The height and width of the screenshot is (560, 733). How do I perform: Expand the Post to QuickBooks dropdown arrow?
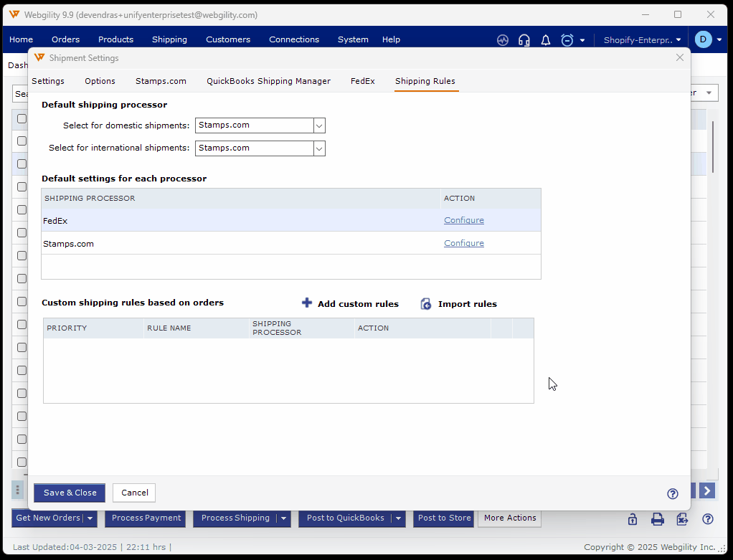(398, 518)
